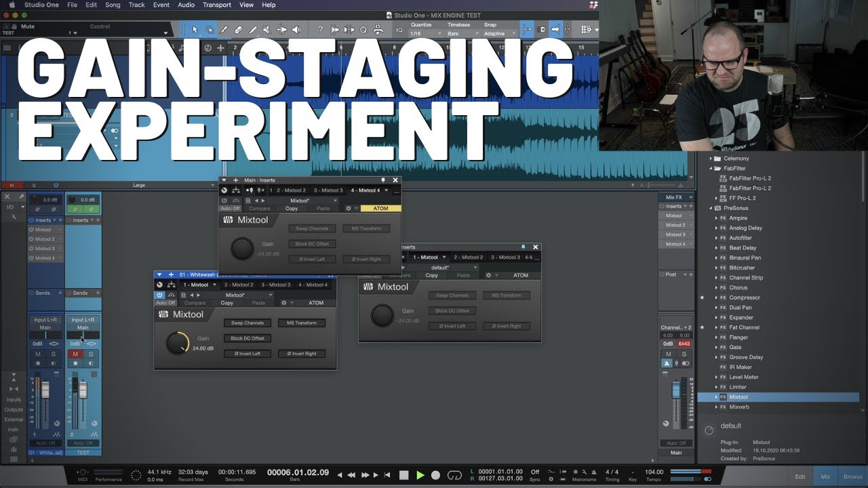Click Invert Left in Whitewash Mixtool
This screenshot has height=488, width=868.
tap(247, 353)
